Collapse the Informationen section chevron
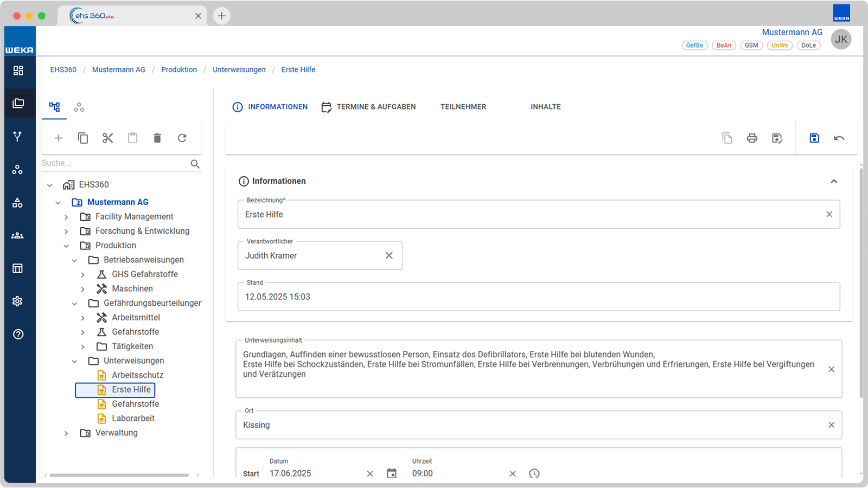 pyautogui.click(x=834, y=181)
